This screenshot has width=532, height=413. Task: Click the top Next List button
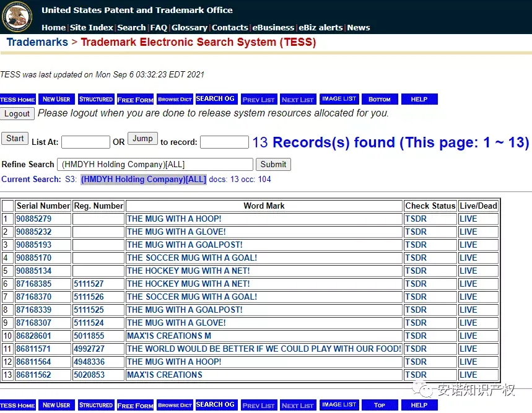tap(297, 99)
